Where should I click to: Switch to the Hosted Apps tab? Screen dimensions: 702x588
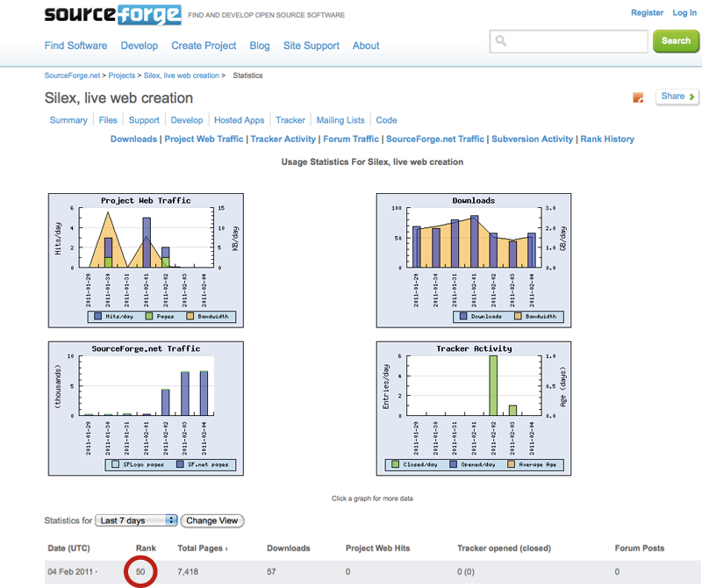point(239,120)
